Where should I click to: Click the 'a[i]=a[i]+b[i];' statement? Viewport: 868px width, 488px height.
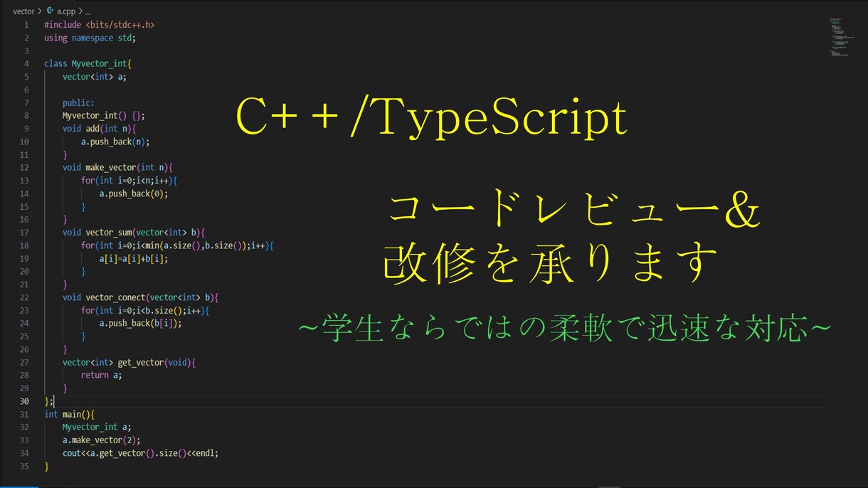click(134, 258)
